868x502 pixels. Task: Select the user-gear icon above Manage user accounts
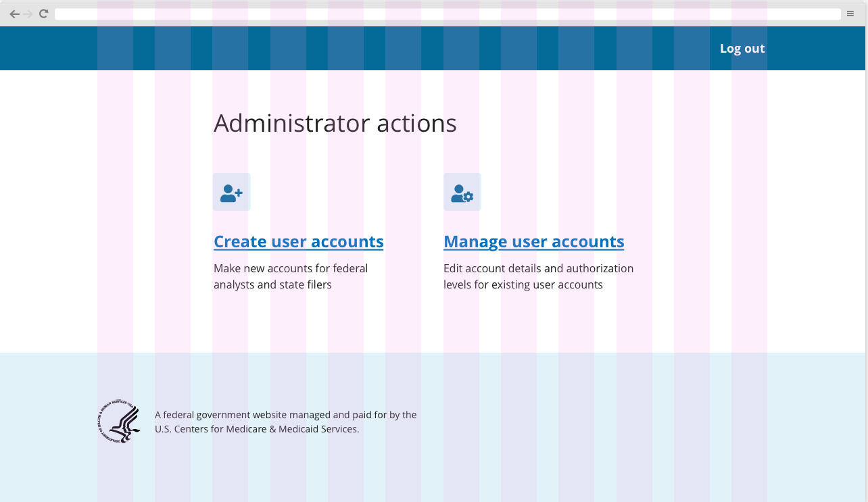click(462, 192)
